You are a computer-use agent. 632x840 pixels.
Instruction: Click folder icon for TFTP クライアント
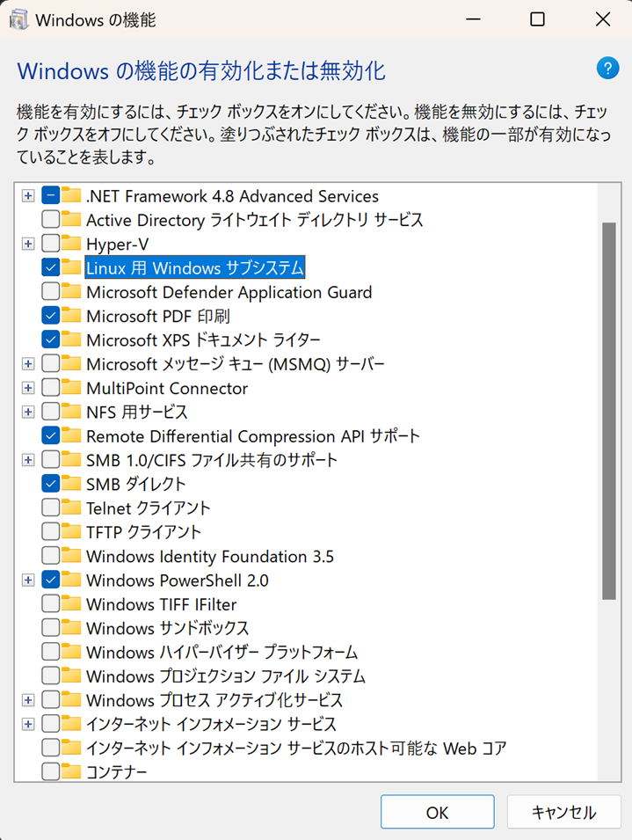73,532
